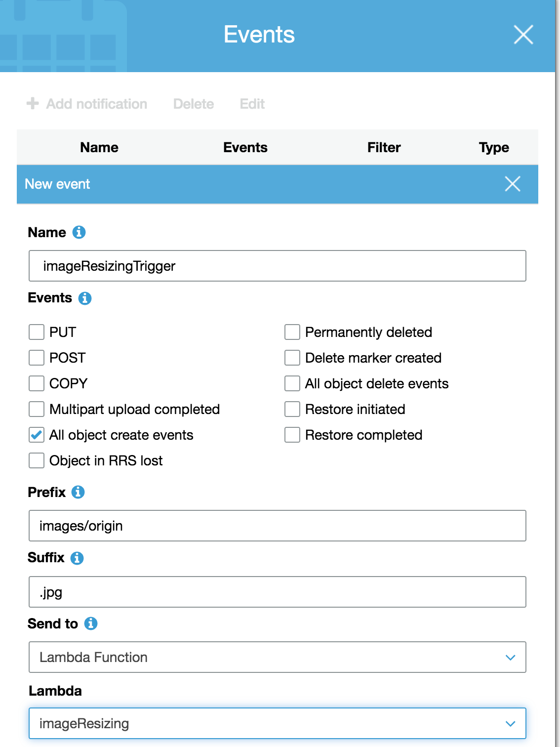The image size is (560, 747).
Task: Uncheck All object create events
Action: [37, 435]
